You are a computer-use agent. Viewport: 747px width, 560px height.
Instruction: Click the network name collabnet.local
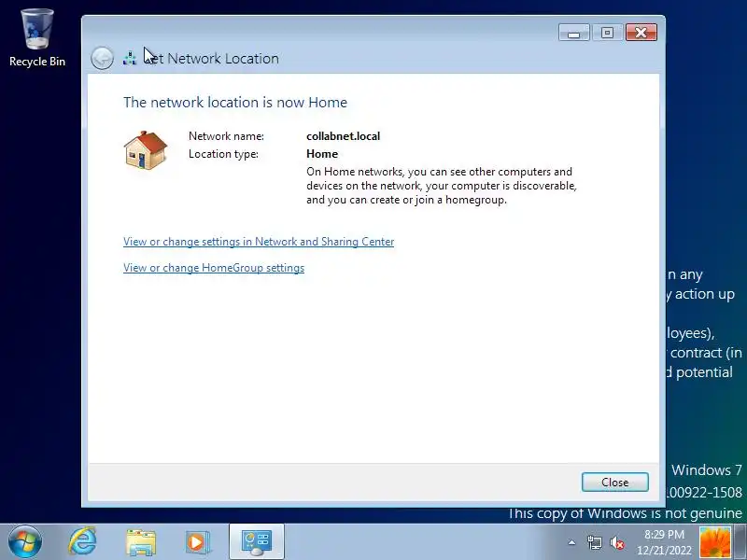click(343, 136)
